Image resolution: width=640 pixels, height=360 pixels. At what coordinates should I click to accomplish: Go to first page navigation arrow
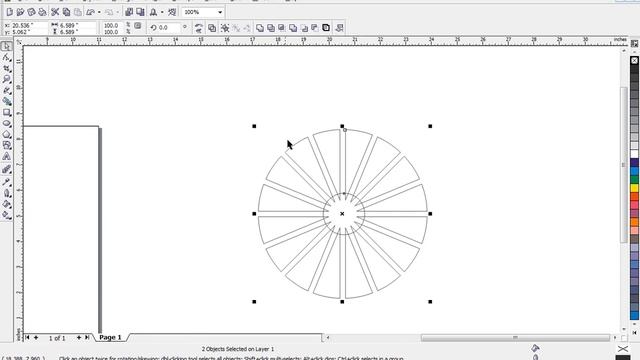coord(27,338)
